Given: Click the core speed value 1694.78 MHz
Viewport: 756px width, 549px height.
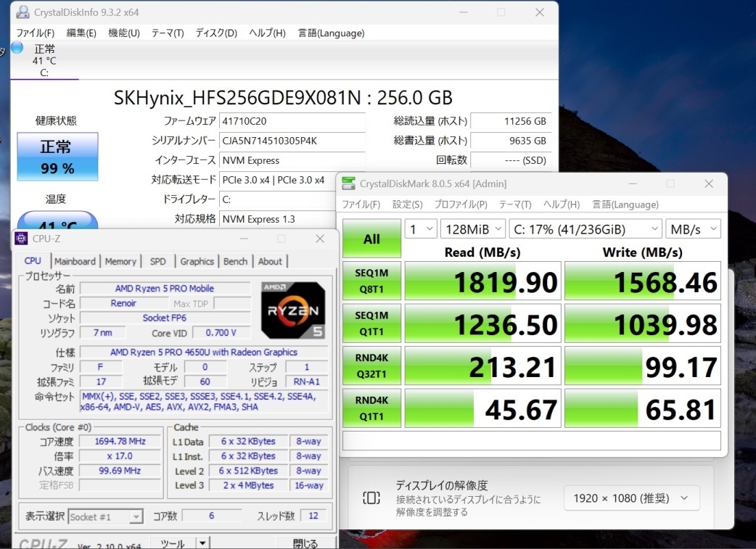Looking at the screenshot, I should point(120,441).
